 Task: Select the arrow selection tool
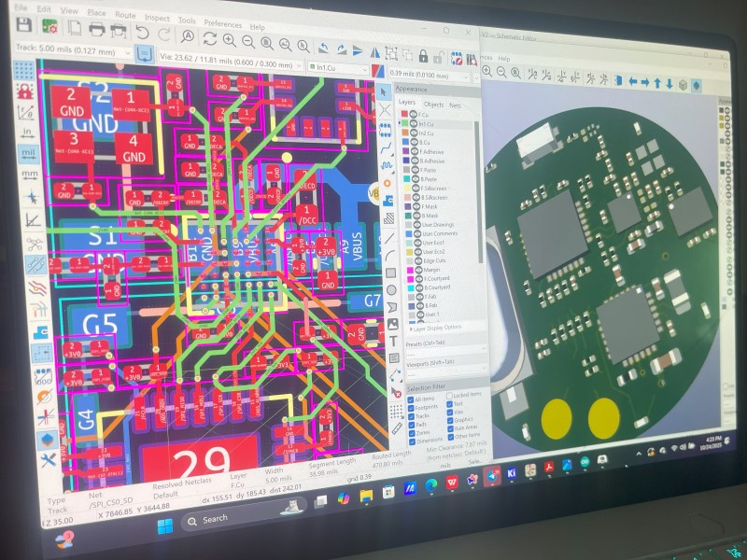pos(384,91)
